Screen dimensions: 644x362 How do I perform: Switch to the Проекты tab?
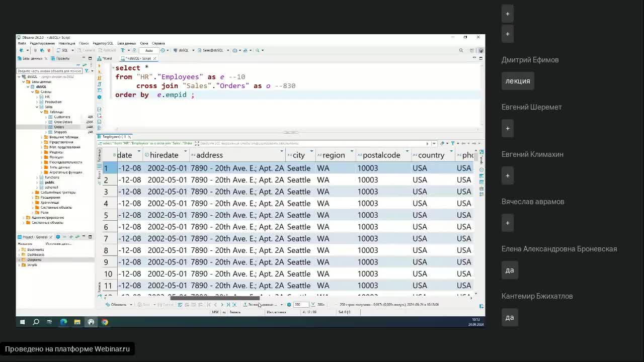[60, 58]
